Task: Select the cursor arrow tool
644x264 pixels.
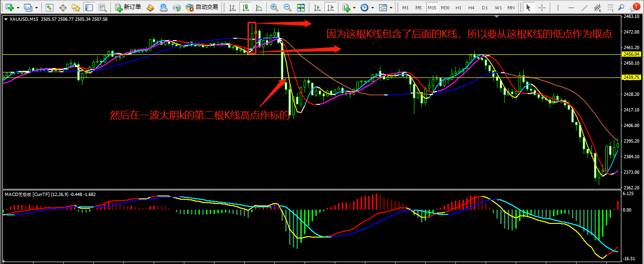Action: click(528, 8)
